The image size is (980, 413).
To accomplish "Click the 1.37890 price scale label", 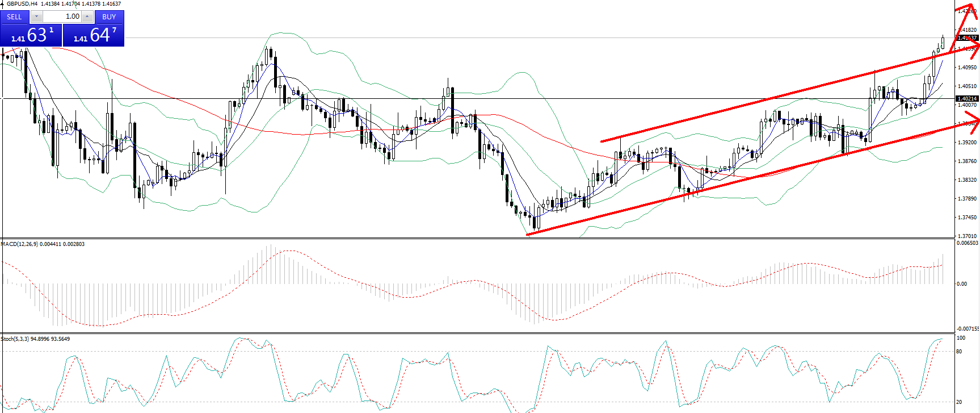I will [x=968, y=199].
